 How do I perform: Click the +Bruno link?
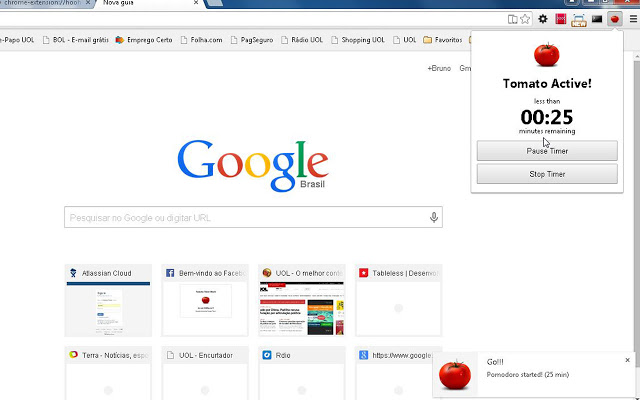coord(439,69)
